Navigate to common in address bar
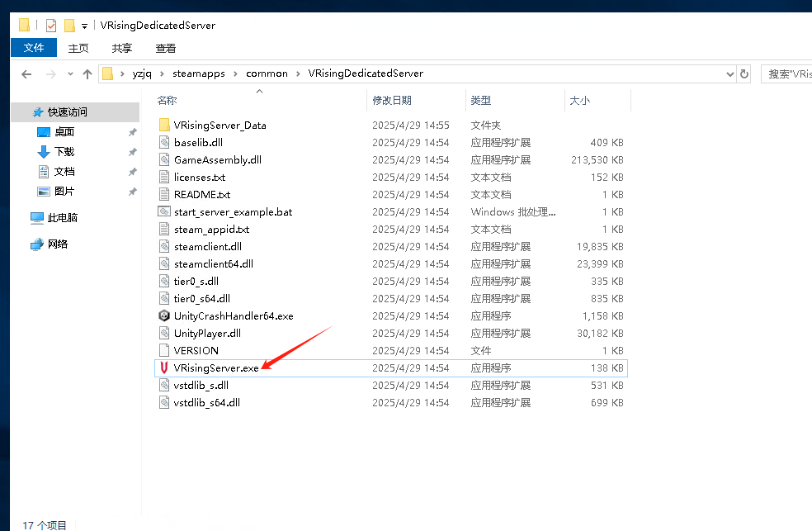Screen dimensions: 812x531 (267, 73)
